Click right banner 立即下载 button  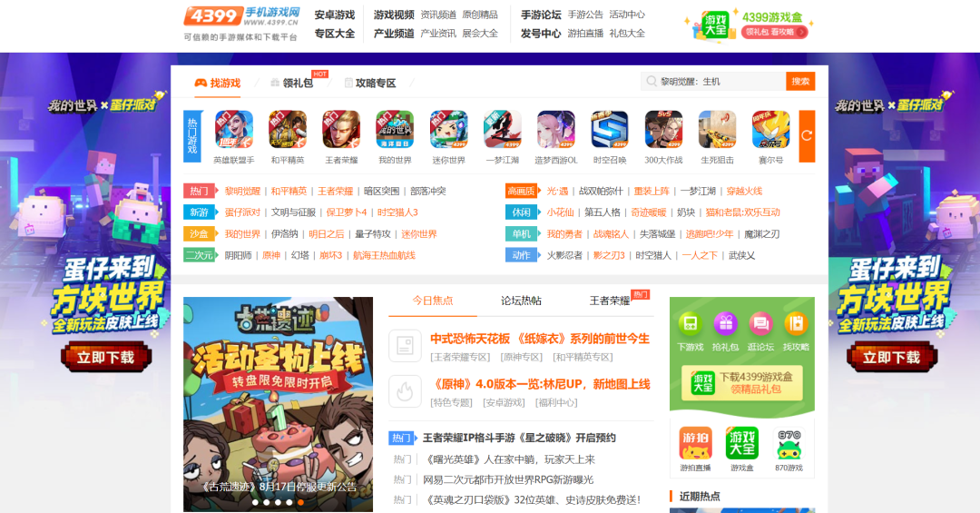(x=891, y=357)
